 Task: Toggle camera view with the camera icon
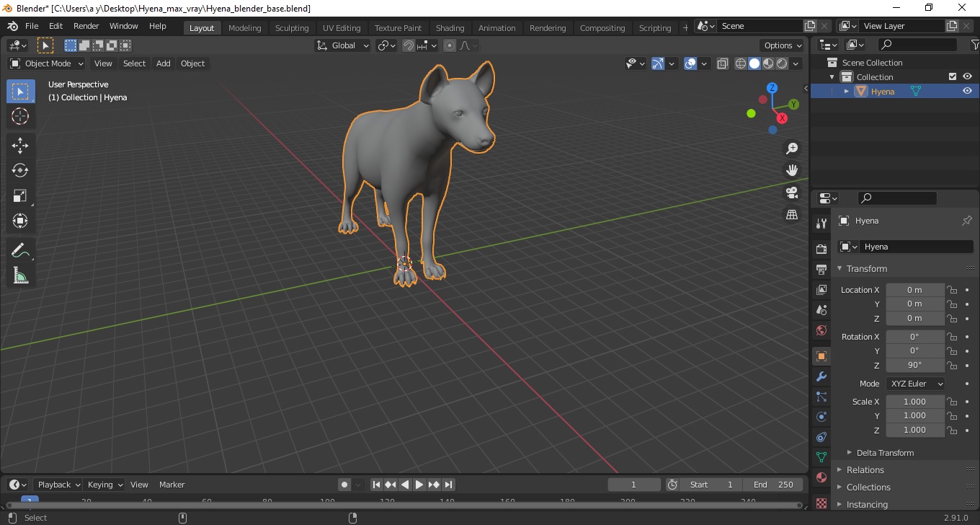[792, 193]
